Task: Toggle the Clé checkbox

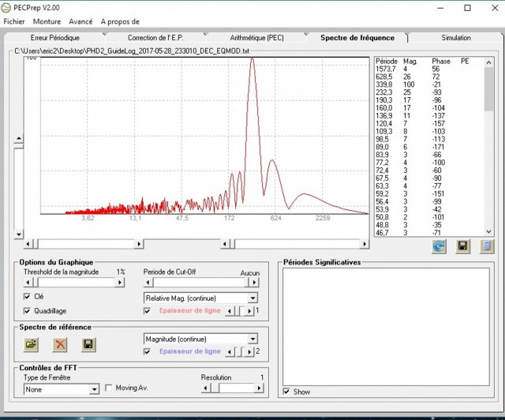Action: [27, 297]
